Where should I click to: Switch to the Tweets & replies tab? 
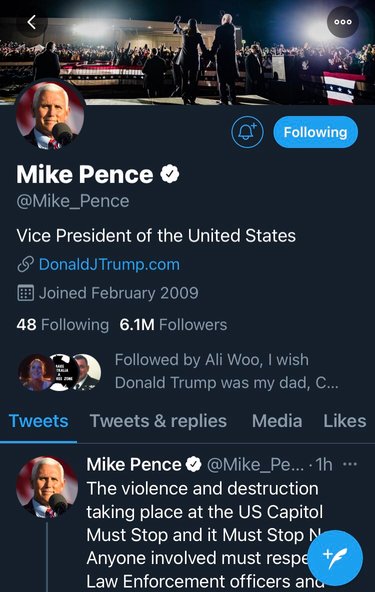tap(158, 421)
